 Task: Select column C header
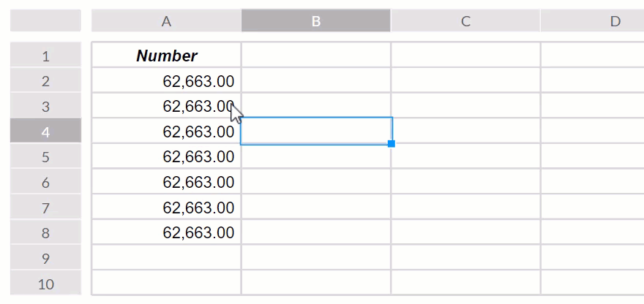tap(465, 21)
